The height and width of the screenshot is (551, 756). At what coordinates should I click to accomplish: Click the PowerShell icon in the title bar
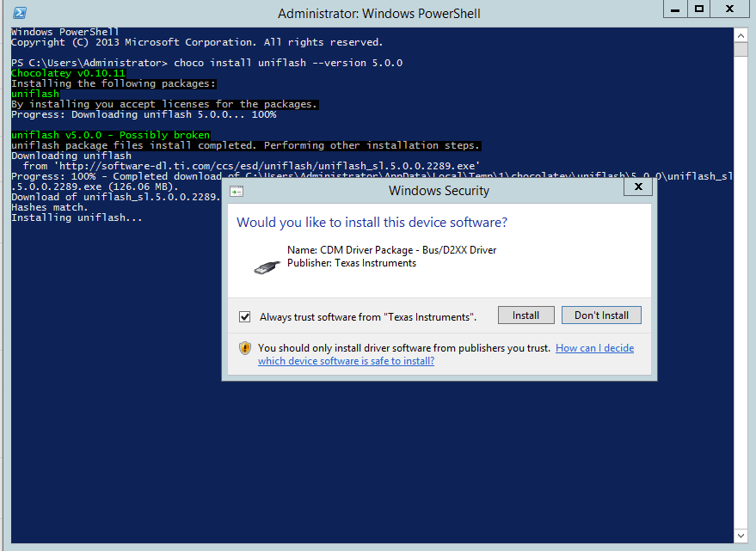click(x=19, y=13)
